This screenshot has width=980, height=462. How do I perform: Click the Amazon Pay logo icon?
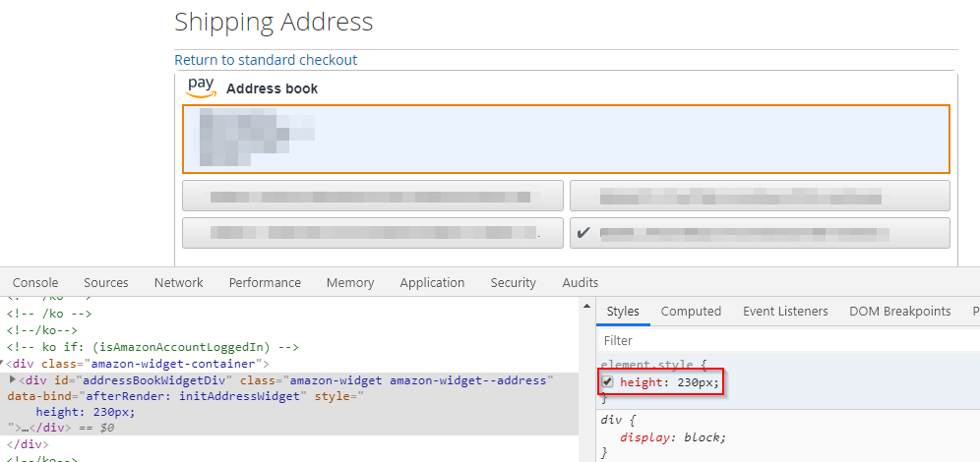click(x=202, y=87)
